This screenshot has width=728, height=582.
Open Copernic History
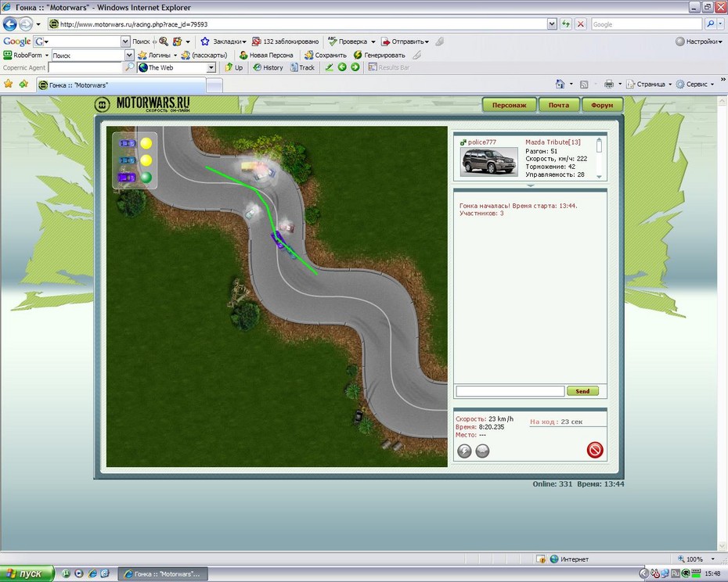(x=268, y=67)
